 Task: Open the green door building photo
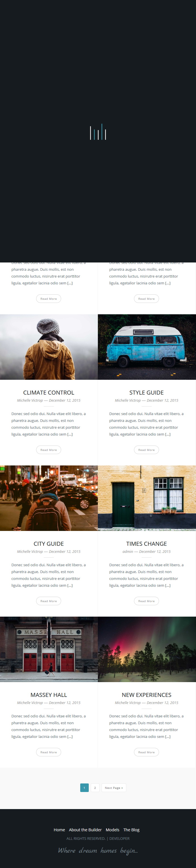(x=147, y=498)
